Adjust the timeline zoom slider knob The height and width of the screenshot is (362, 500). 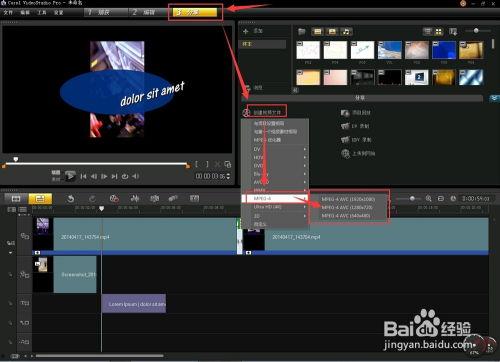click(x=412, y=199)
